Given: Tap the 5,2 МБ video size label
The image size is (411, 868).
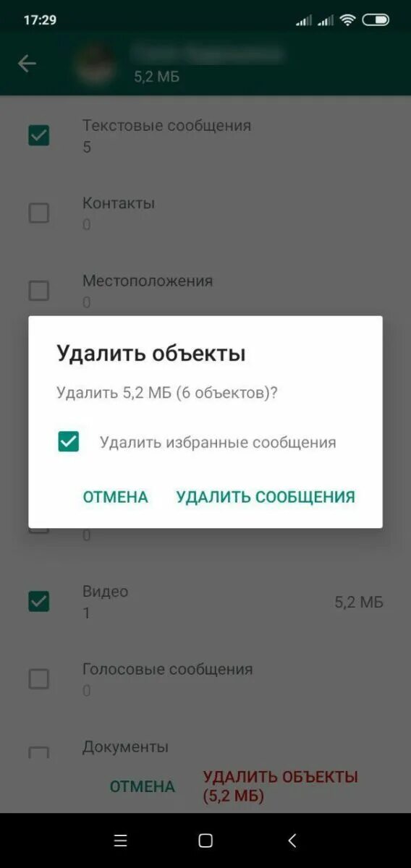Looking at the screenshot, I should (x=359, y=602).
